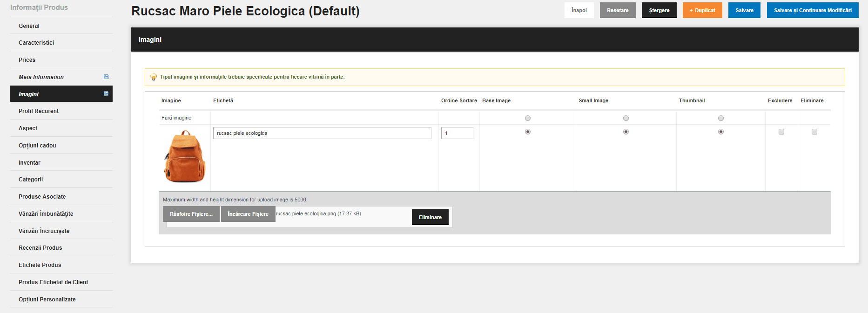Click the Salvare button

pyautogui.click(x=744, y=10)
